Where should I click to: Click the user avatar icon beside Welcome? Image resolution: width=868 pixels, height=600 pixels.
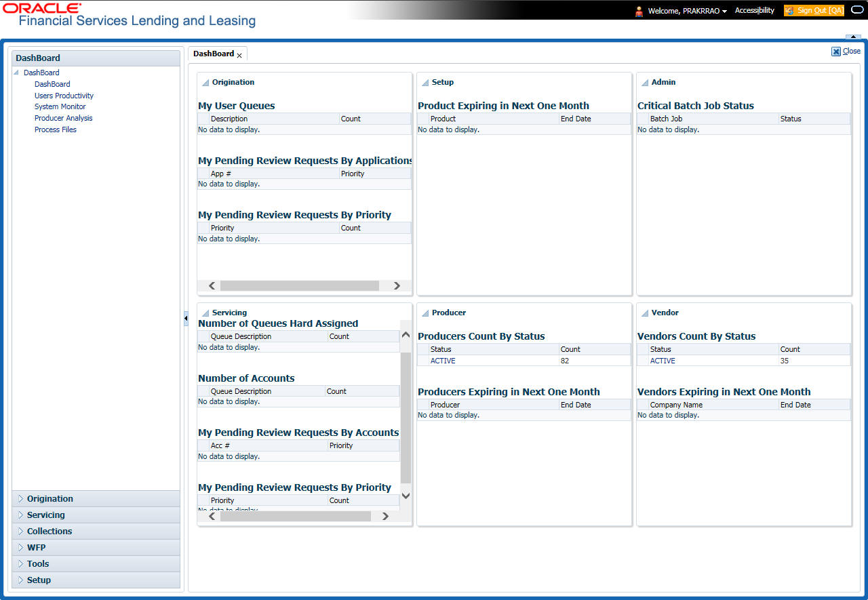coord(638,11)
